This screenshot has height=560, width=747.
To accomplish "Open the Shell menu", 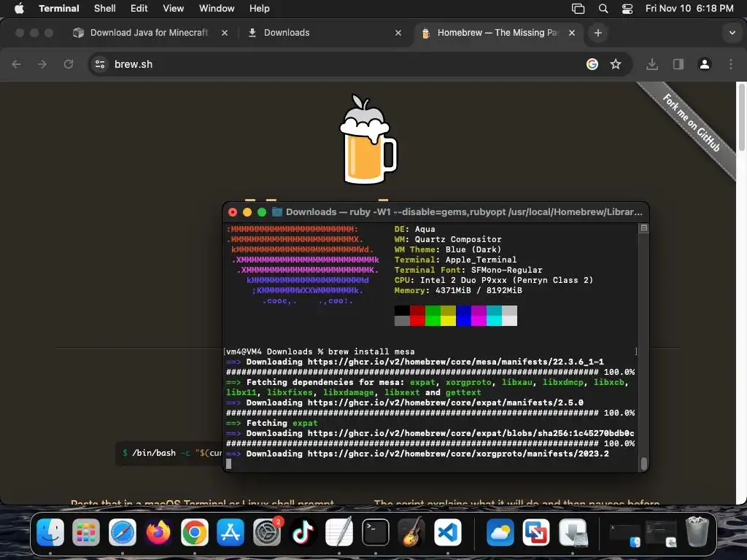I will click(105, 8).
